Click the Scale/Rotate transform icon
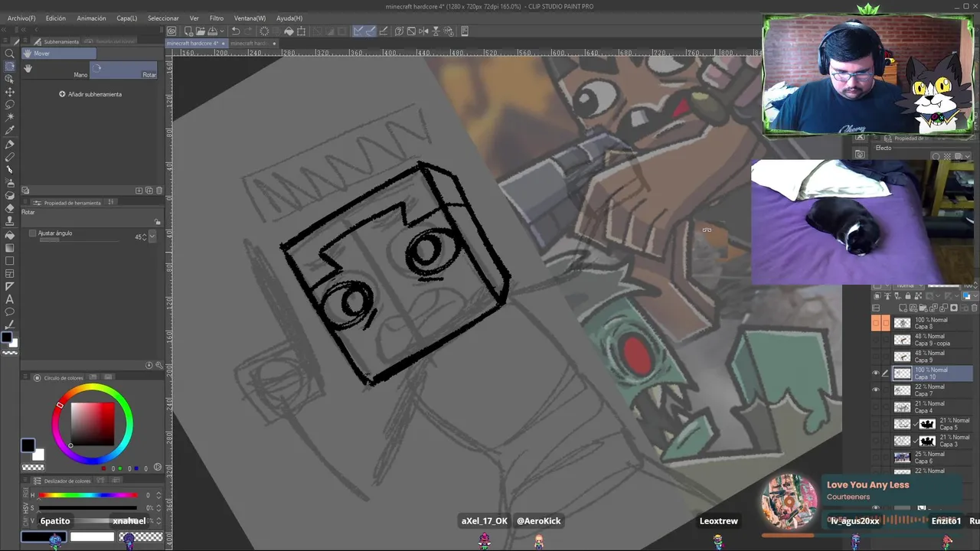980x551 pixels. click(x=302, y=31)
